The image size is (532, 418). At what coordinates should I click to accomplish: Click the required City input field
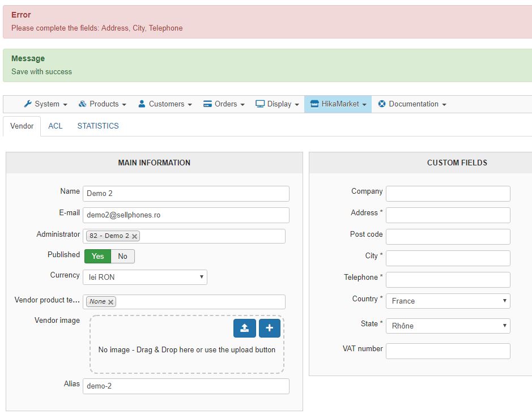(448, 258)
